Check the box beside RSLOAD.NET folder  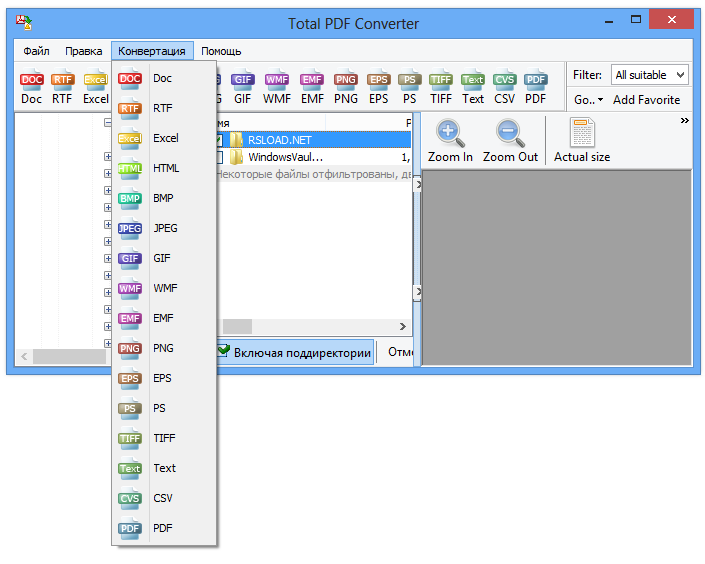point(218,140)
